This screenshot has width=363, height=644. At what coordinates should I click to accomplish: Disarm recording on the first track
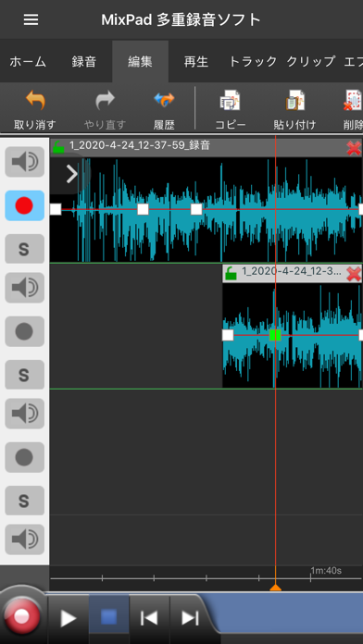click(x=25, y=205)
